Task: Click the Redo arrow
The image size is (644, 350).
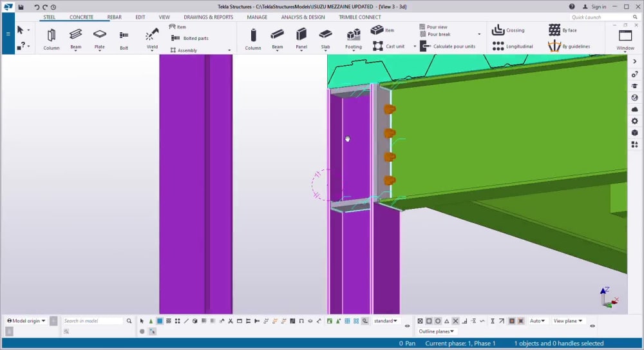Action: (45, 6)
